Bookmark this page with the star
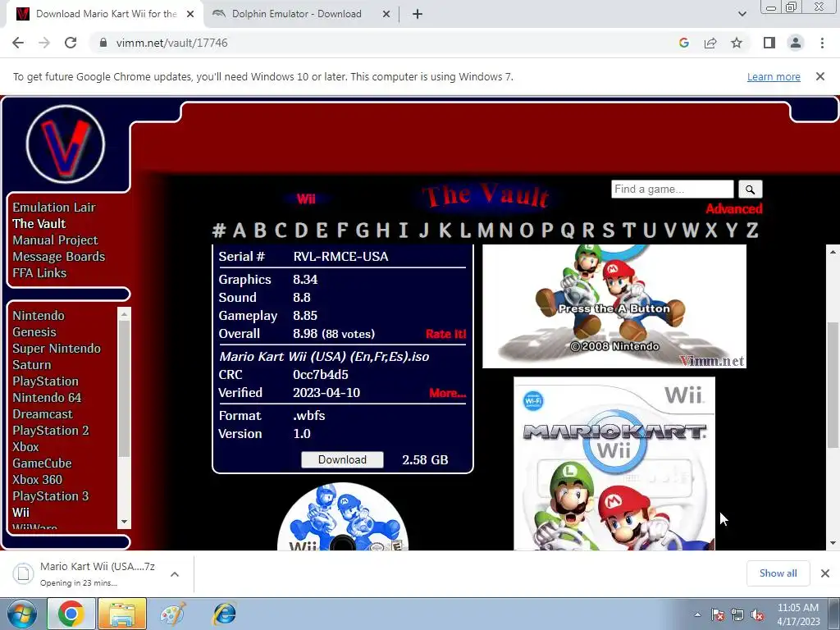This screenshot has width=840, height=630. (x=737, y=43)
